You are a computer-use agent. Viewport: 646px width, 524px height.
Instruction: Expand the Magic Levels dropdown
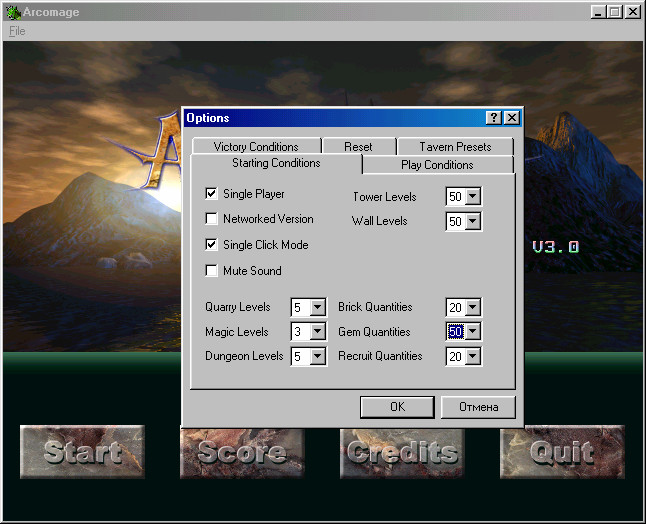(318, 331)
